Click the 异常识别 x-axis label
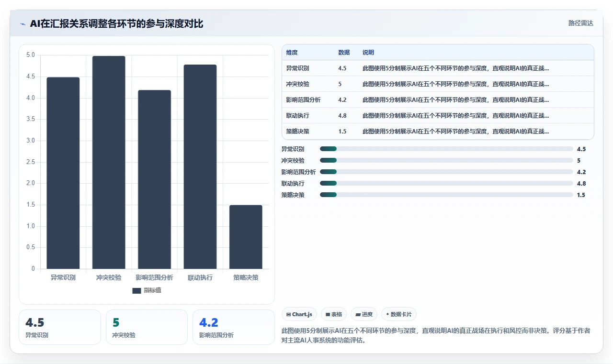Viewport: 613px width, 364px height. (x=63, y=277)
